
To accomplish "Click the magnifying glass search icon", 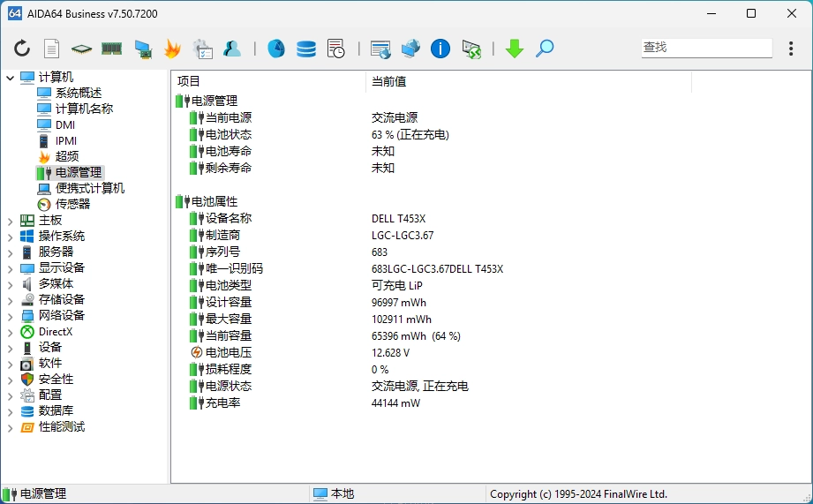I will coord(545,49).
